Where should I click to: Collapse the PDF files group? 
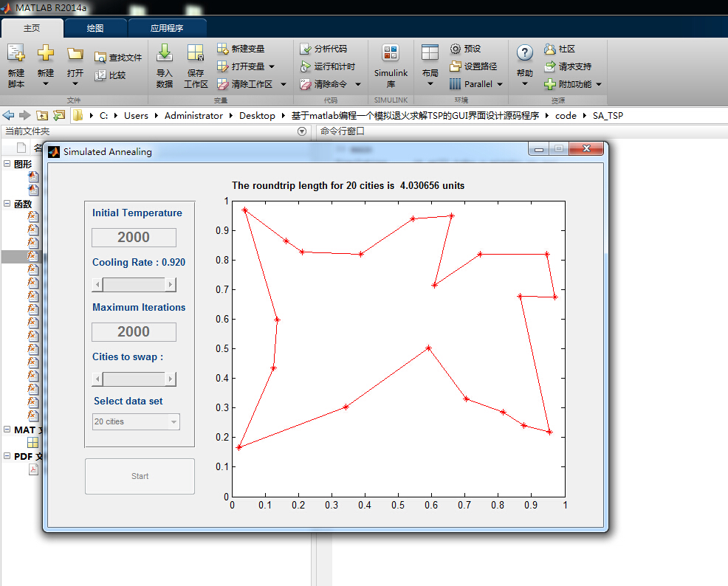[x=7, y=455]
